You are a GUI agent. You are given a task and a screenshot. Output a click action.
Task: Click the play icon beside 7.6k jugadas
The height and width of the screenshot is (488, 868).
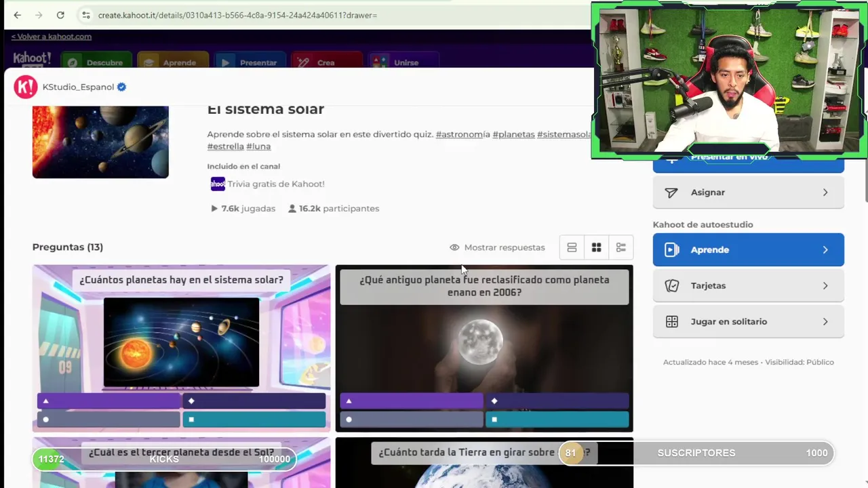[x=214, y=209]
